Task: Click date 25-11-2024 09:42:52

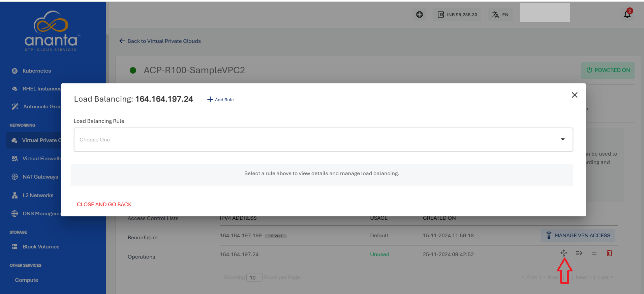Action: (448, 255)
